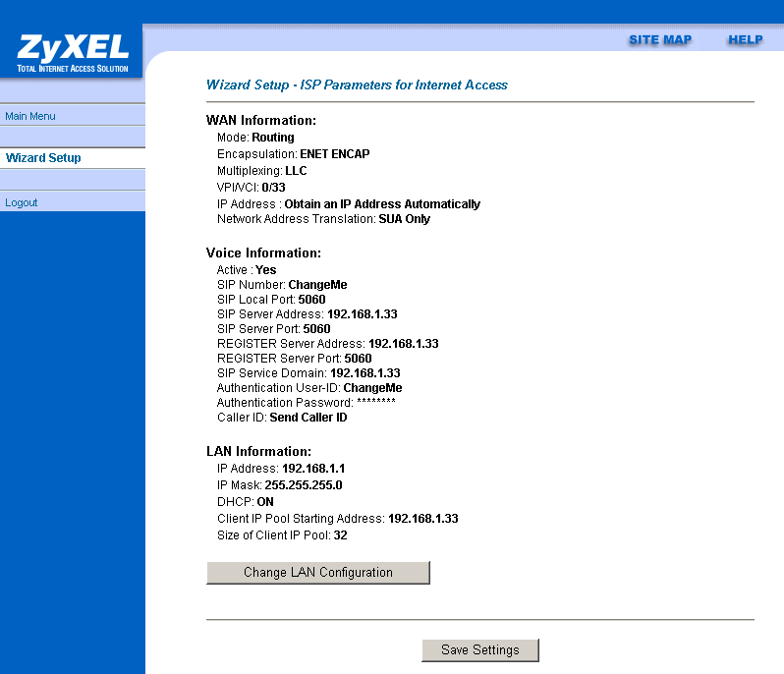Click REGISTER Server Address: 192.168.1.33 line
784x674 pixels.
[x=327, y=344]
